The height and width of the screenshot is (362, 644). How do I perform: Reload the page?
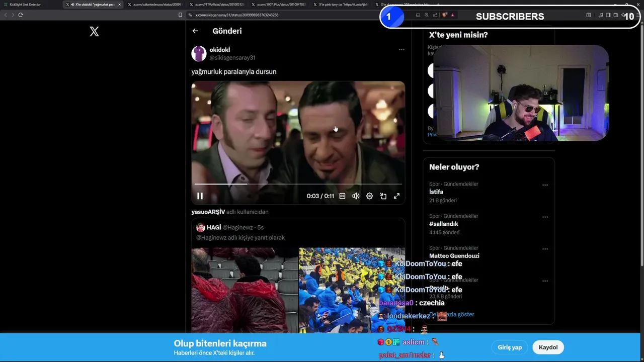pyautogui.click(x=21, y=15)
